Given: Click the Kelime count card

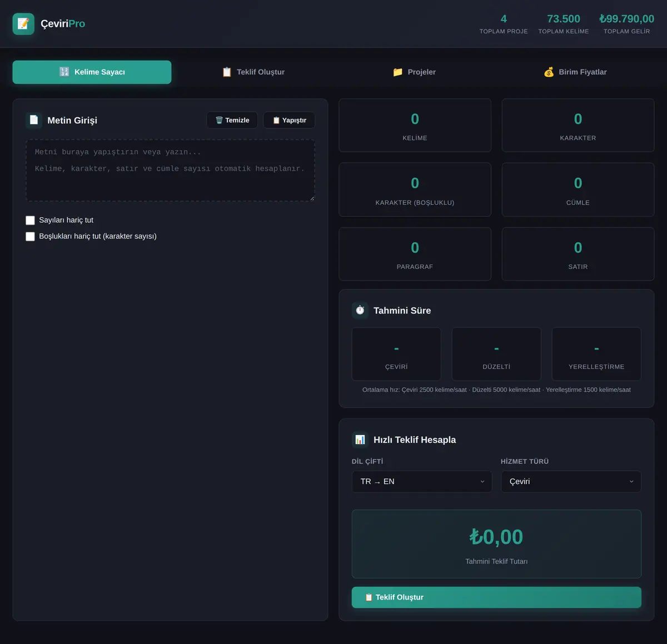Looking at the screenshot, I should tap(415, 126).
